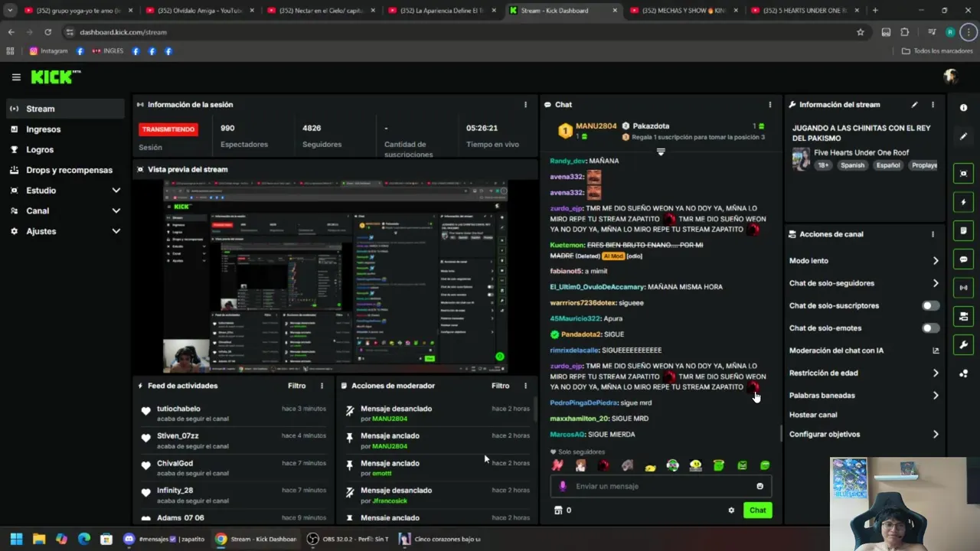This screenshot has width=980, height=551.
Task: Open Información del stream three-dot menu
Action: pos(933,105)
